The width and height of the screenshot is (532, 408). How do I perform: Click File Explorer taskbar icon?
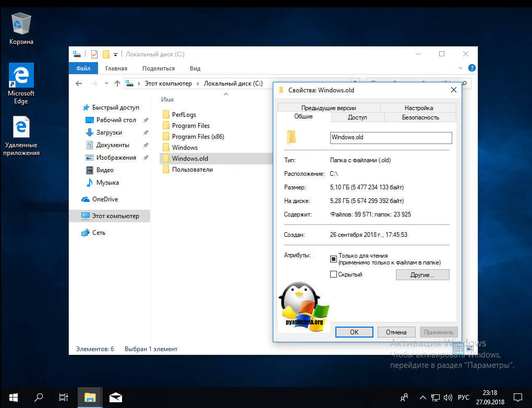click(90, 398)
